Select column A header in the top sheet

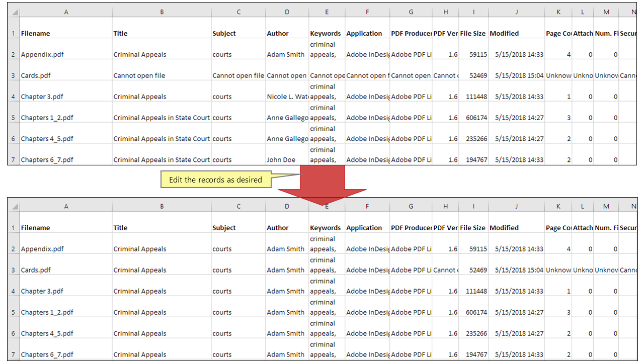(66, 11)
